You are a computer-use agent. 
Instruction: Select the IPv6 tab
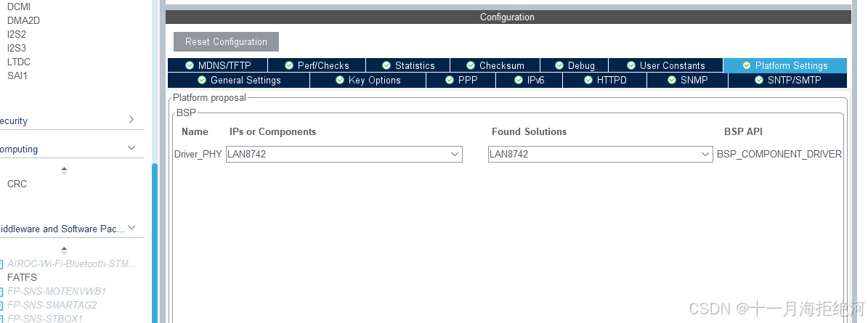click(x=530, y=80)
